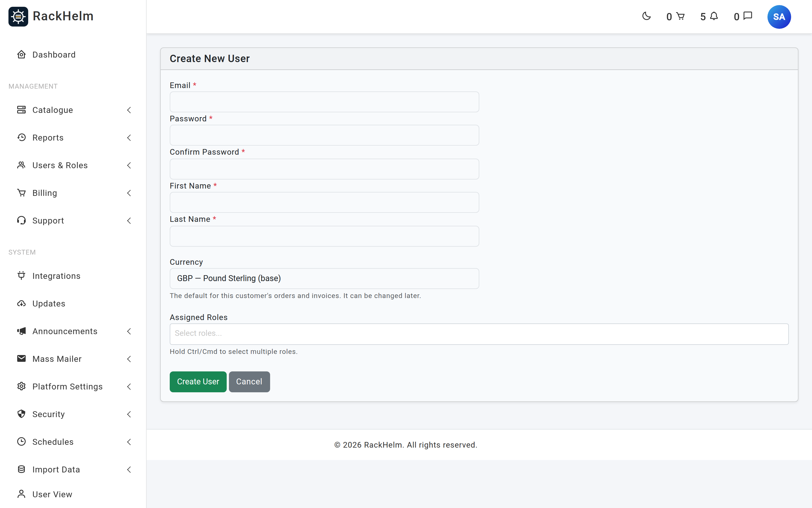This screenshot has height=508, width=812.
Task: Expand the Billing menu chevron
Action: (129, 193)
